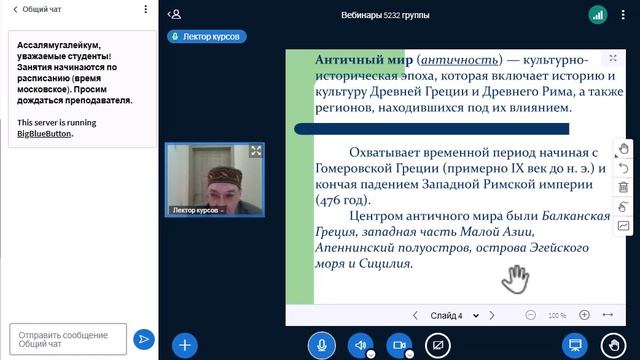This screenshot has width=640, height=360.
Task: Go to next slide
Action: click(492, 316)
